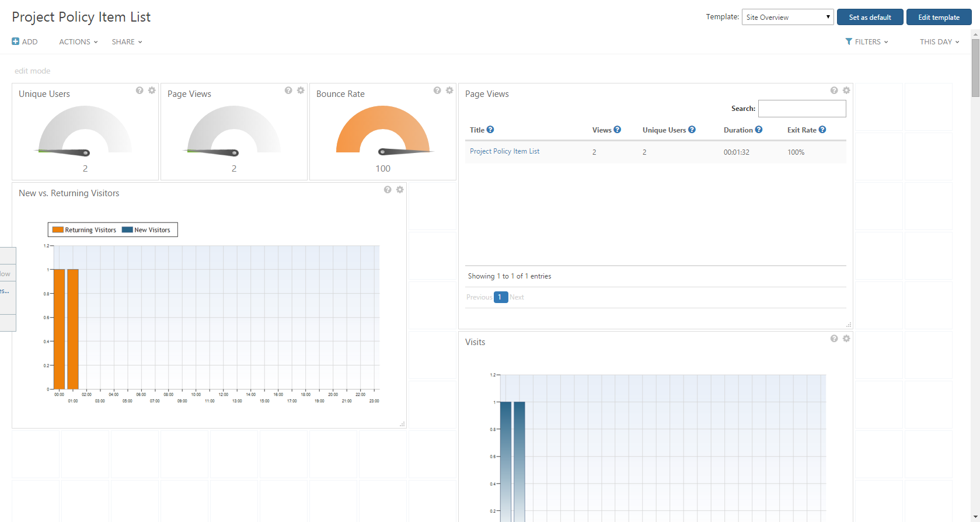Click the Bounce Rate gauge dial
The width and height of the screenshot is (980, 522).
[x=383, y=130]
